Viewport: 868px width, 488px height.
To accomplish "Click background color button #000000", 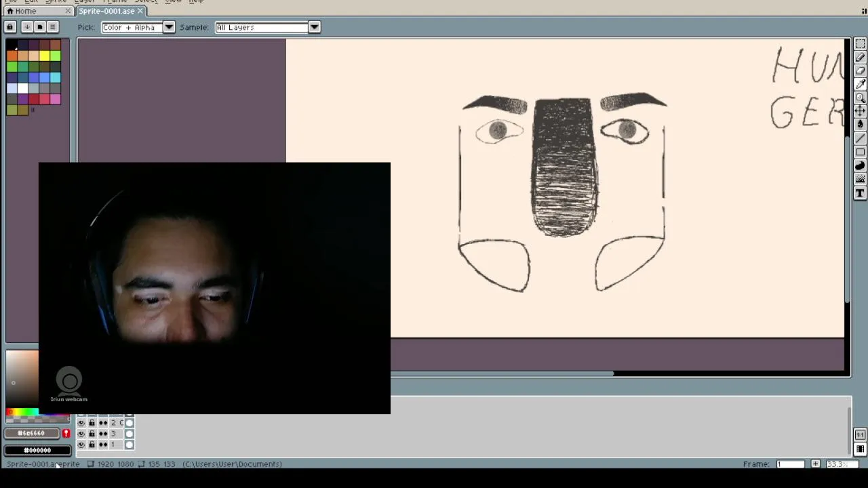I will 37,450.
